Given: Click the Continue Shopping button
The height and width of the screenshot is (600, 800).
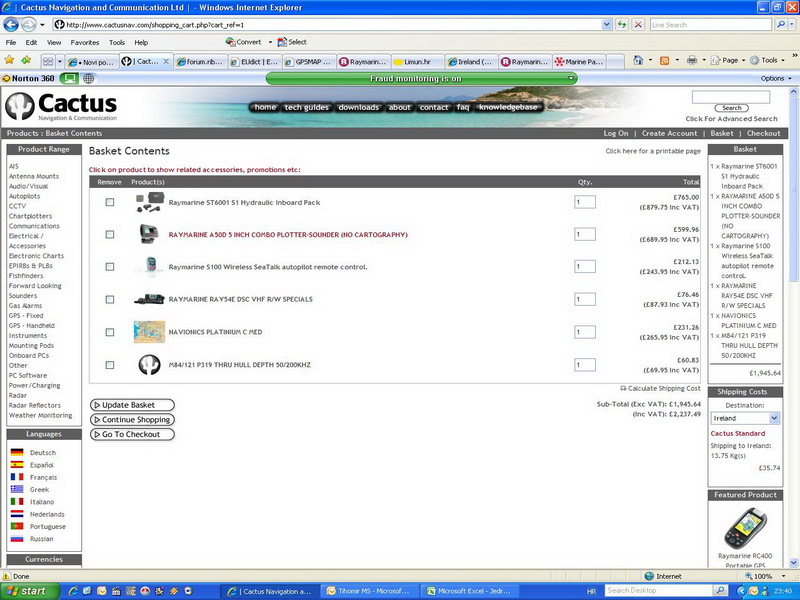Looking at the screenshot, I should pos(132,419).
